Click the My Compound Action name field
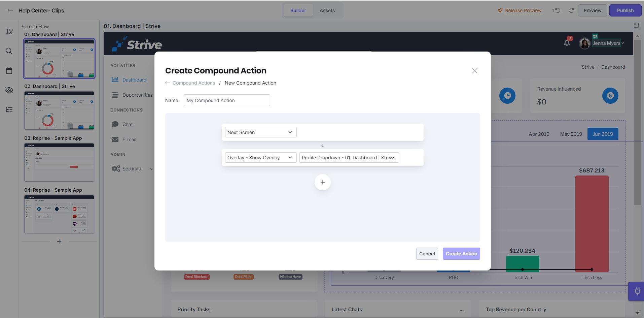 click(x=226, y=100)
